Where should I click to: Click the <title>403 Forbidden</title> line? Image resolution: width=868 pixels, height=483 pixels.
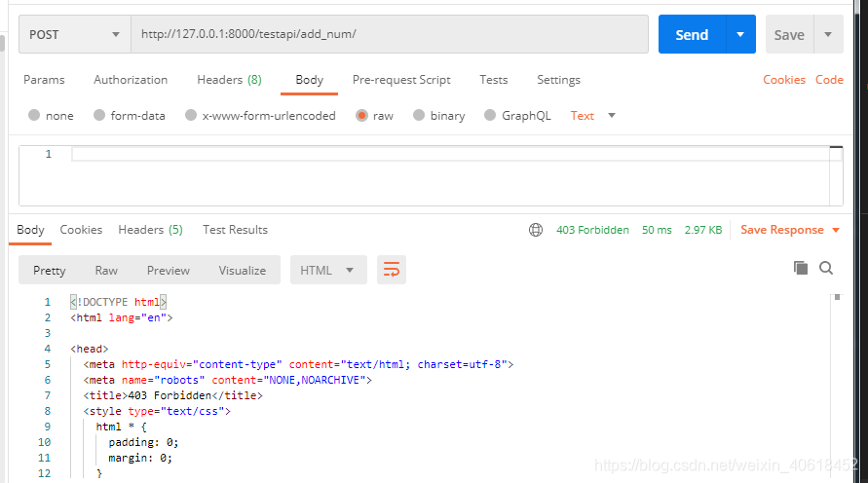(x=172, y=395)
